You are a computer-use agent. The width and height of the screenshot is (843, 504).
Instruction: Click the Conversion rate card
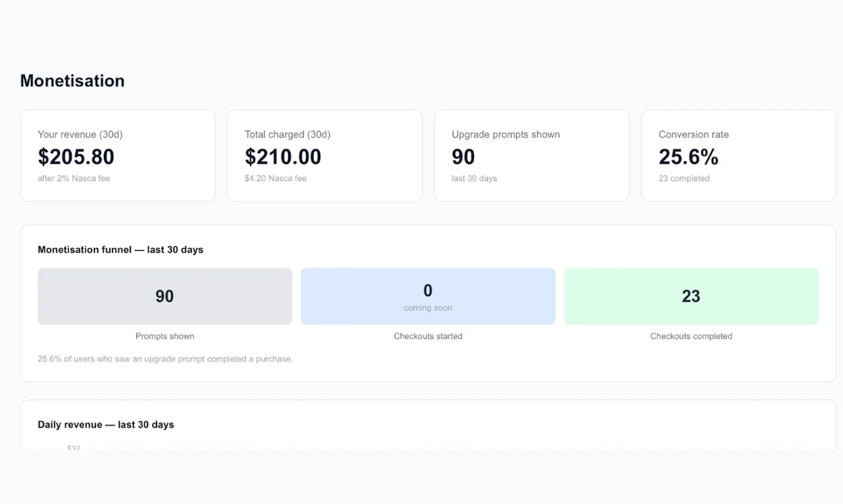tap(739, 155)
